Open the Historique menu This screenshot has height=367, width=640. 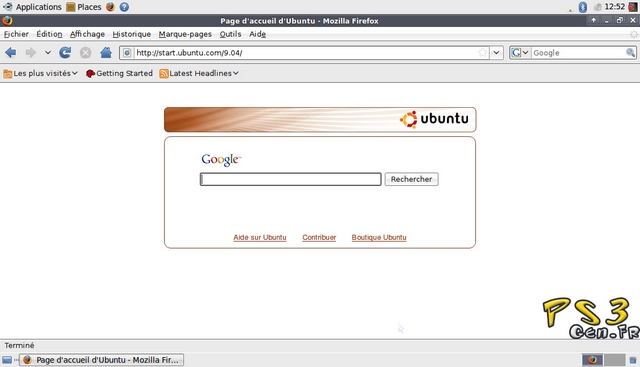pyautogui.click(x=131, y=34)
